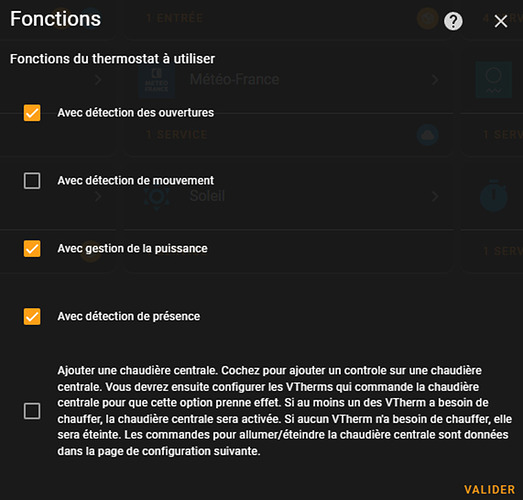Check the 'Ajouter une chaudière centrale' box
This screenshot has width=523, height=500.
(32, 411)
